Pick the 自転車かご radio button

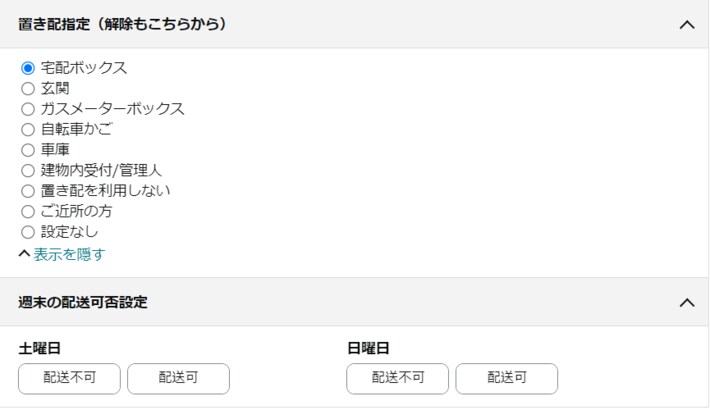tap(28, 130)
